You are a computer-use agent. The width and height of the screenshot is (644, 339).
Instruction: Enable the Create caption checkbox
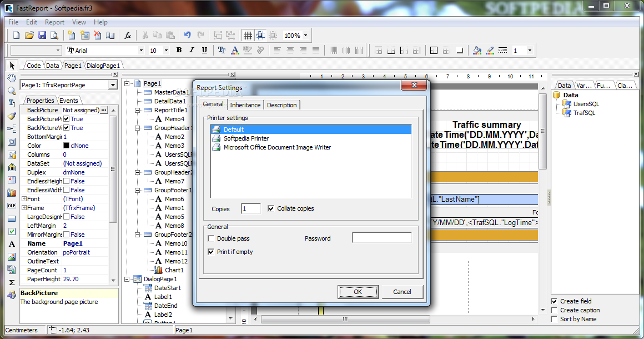click(x=554, y=310)
